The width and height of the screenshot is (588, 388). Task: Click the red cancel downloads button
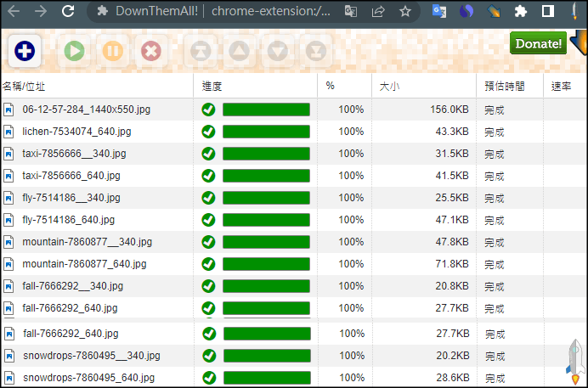click(x=150, y=52)
